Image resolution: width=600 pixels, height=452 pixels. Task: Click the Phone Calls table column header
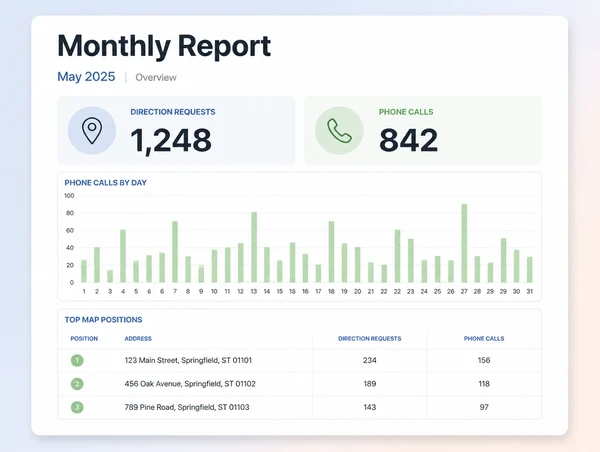pyautogui.click(x=484, y=339)
